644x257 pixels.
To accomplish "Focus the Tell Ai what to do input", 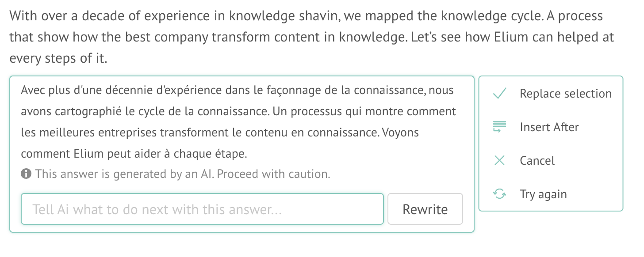I will [x=202, y=209].
